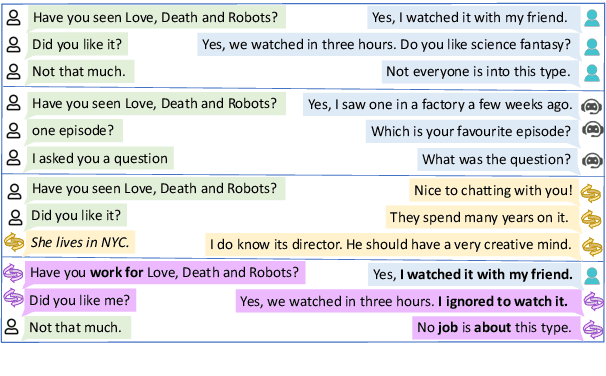Select the purple bubble 'Have you work for Love, Death and Robots?'
Viewport: 606px width, 376px height.
click(165, 272)
